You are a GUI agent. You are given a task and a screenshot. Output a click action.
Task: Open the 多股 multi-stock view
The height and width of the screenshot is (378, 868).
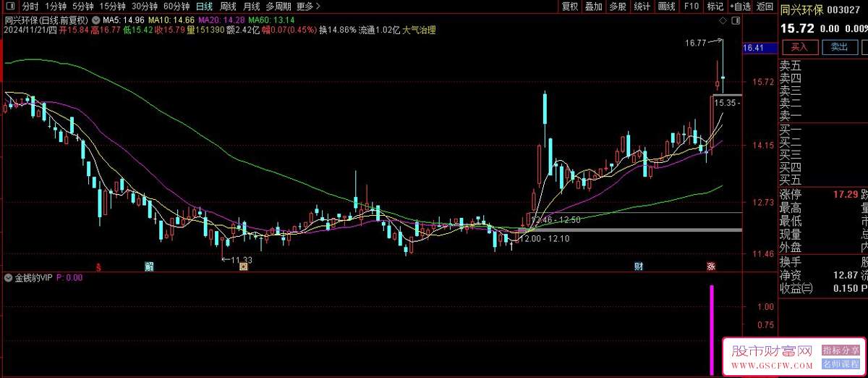(617, 7)
